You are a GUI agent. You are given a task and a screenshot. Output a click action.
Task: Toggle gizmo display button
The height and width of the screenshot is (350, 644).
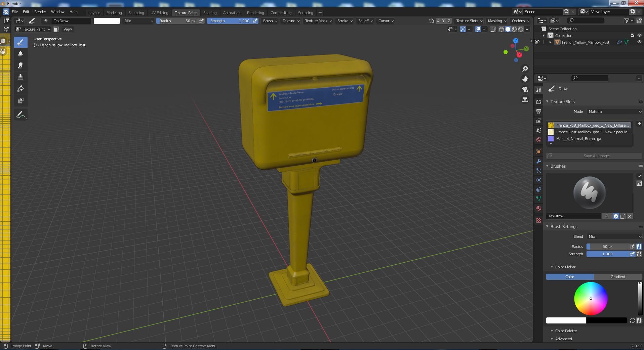(x=463, y=29)
